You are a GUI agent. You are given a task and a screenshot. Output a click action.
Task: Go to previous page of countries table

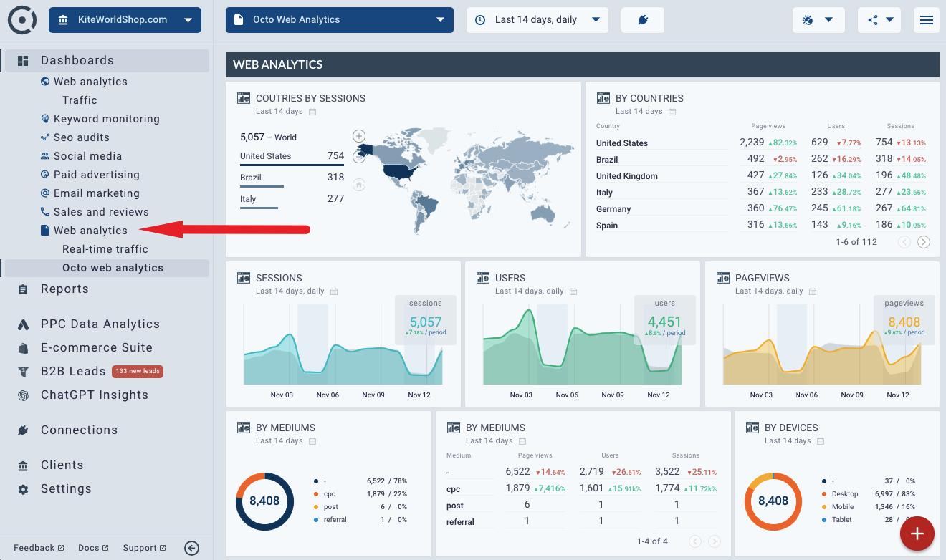click(904, 242)
